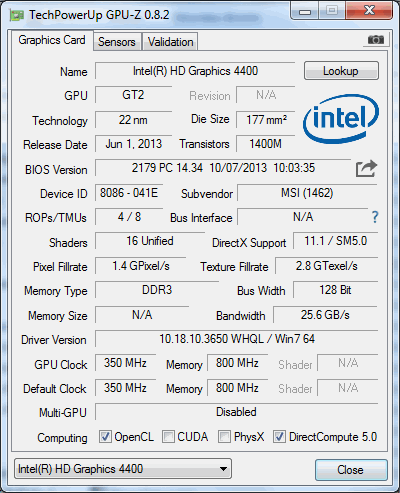
Task: Click the BIOS export share icon
Action: 366,169
